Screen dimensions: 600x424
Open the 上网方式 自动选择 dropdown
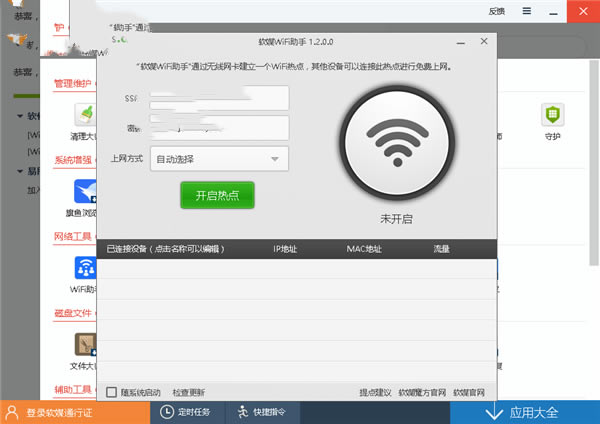point(219,159)
